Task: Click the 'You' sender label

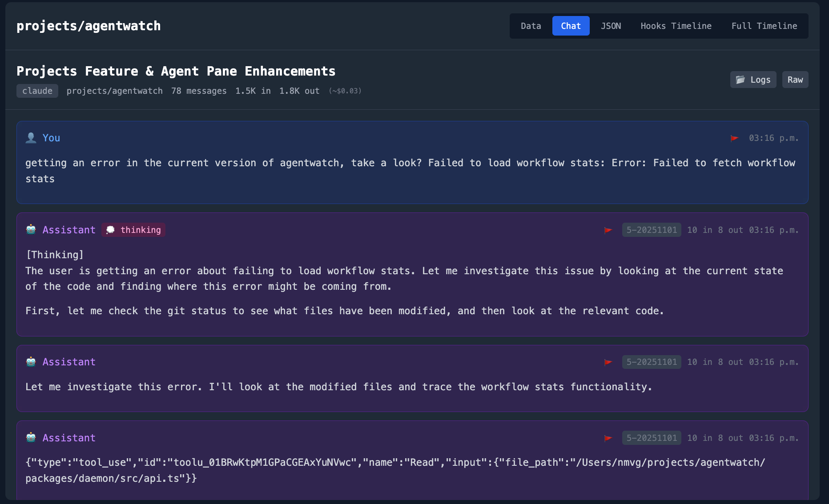Action: 51,138
